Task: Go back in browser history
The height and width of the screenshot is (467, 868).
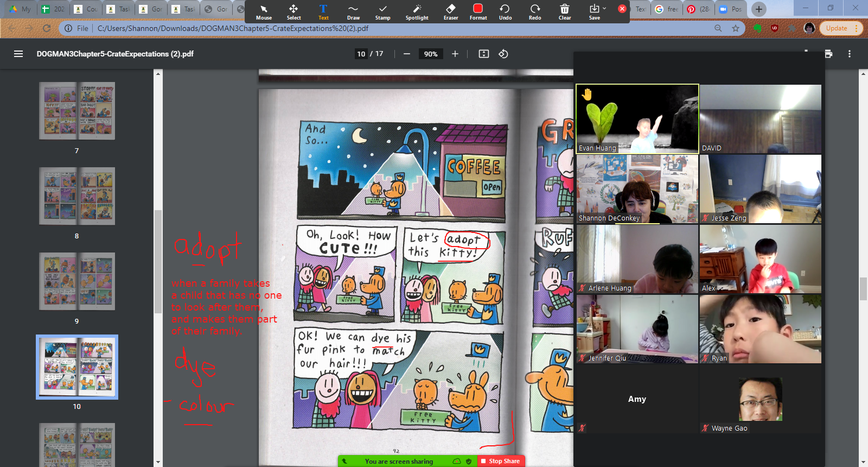Action: [12, 28]
